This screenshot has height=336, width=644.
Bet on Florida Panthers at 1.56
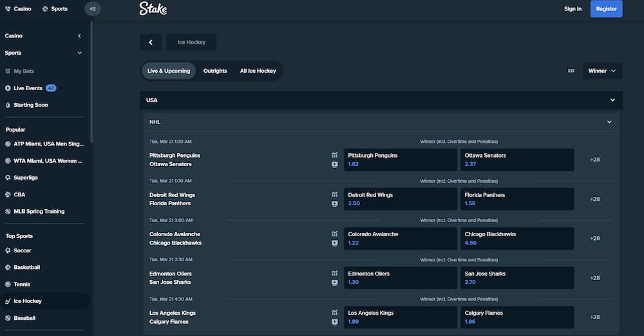pos(517,199)
